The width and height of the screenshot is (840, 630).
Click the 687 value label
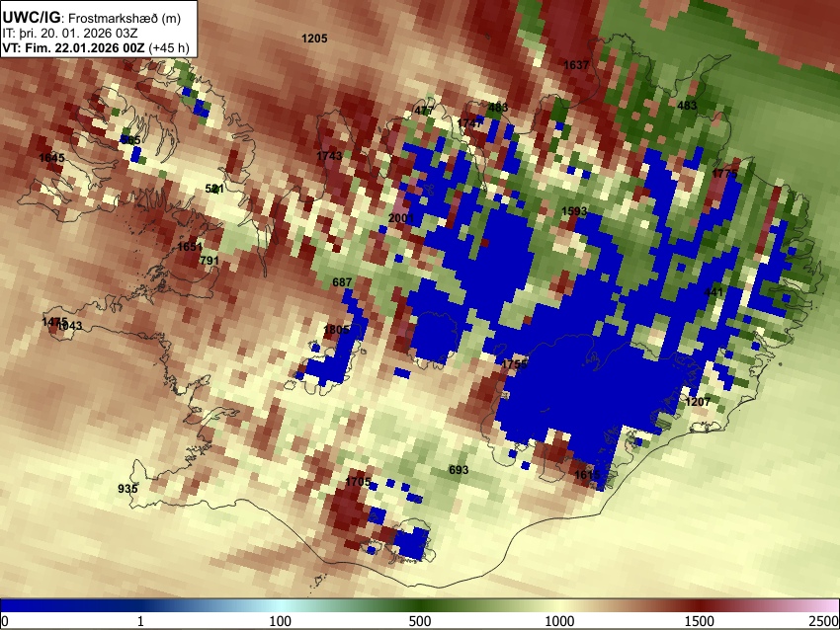342,282
